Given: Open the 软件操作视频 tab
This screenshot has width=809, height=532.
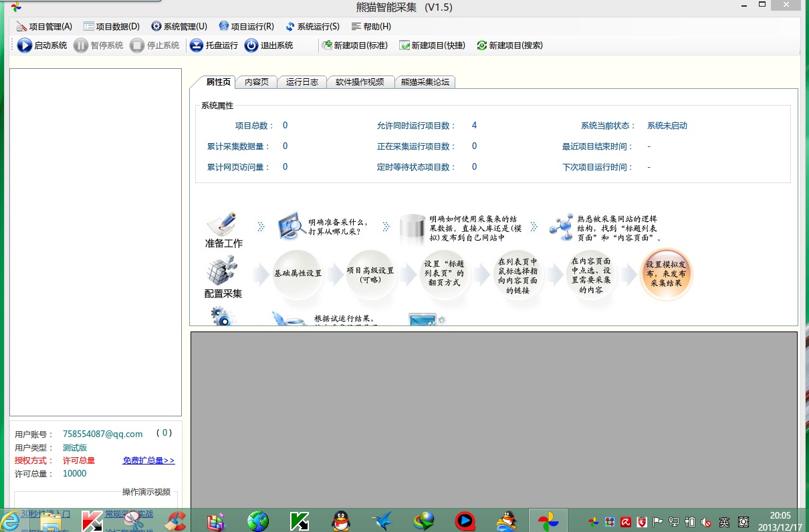Looking at the screenshot, I should point(360,82).
